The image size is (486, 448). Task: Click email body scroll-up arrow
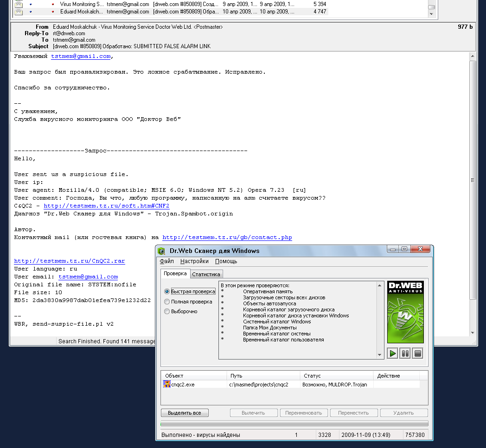point(473,56)
